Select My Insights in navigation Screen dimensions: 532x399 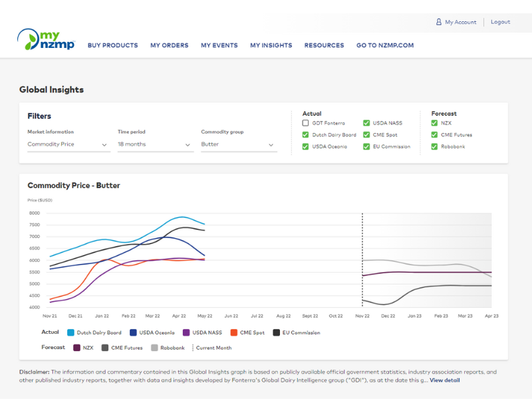[x=271, y=45]
